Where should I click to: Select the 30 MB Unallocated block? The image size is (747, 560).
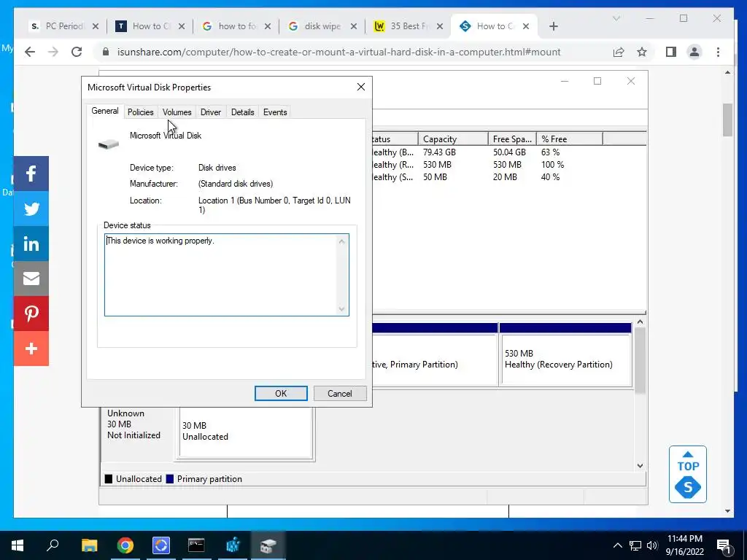[246, 433]
